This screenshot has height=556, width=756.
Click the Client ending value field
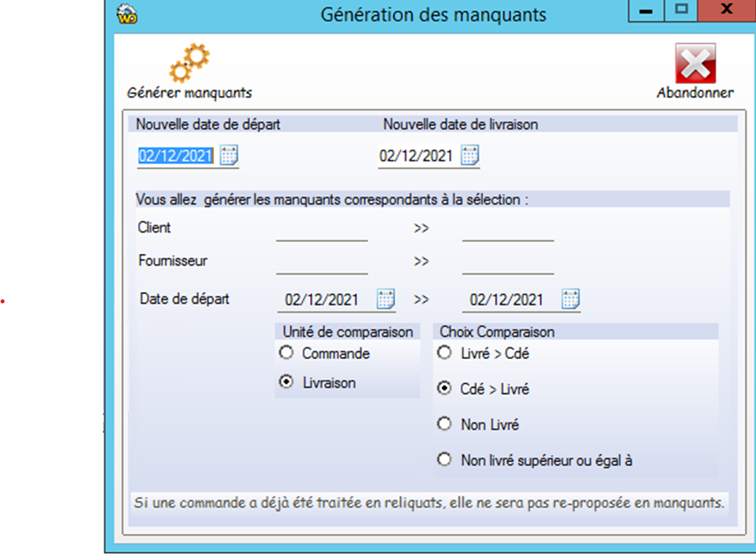coord(508,230)
